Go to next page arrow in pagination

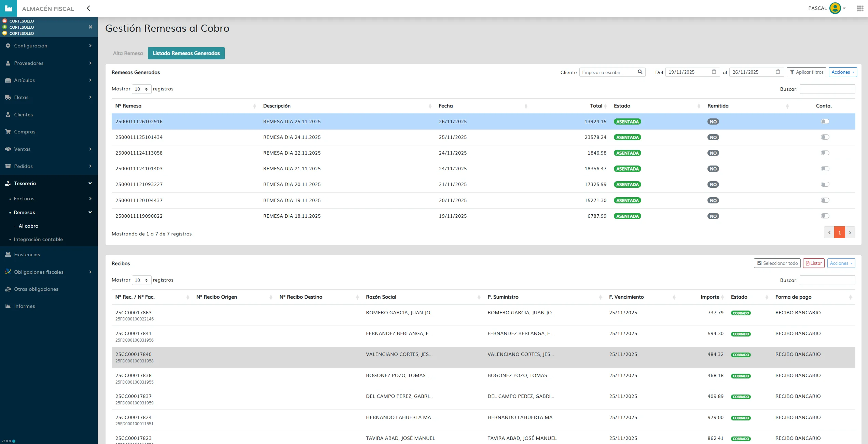coord(850,232)
